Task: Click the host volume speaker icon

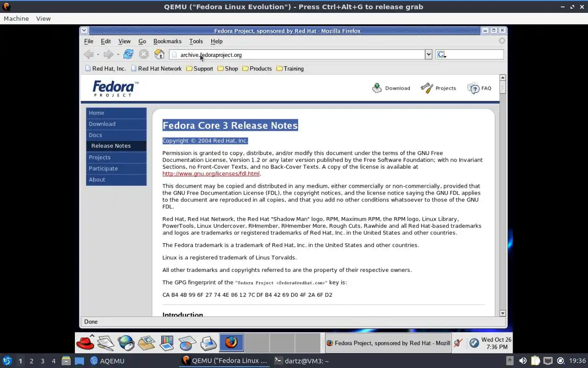Action: point(523,361)
